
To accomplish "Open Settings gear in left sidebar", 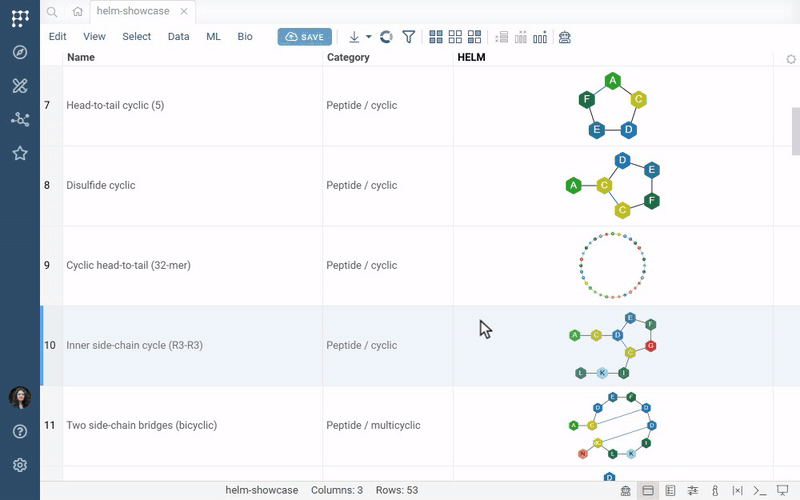I will pos(20,465).
